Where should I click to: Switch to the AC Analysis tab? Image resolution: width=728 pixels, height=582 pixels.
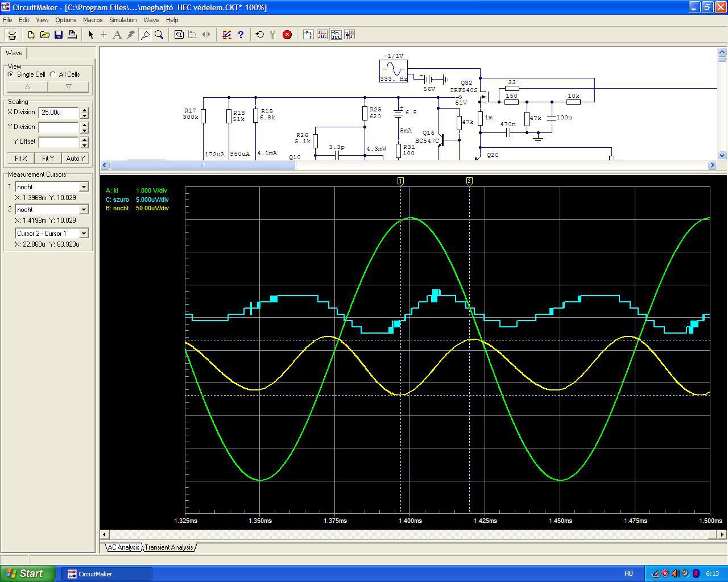pos(123,547)
